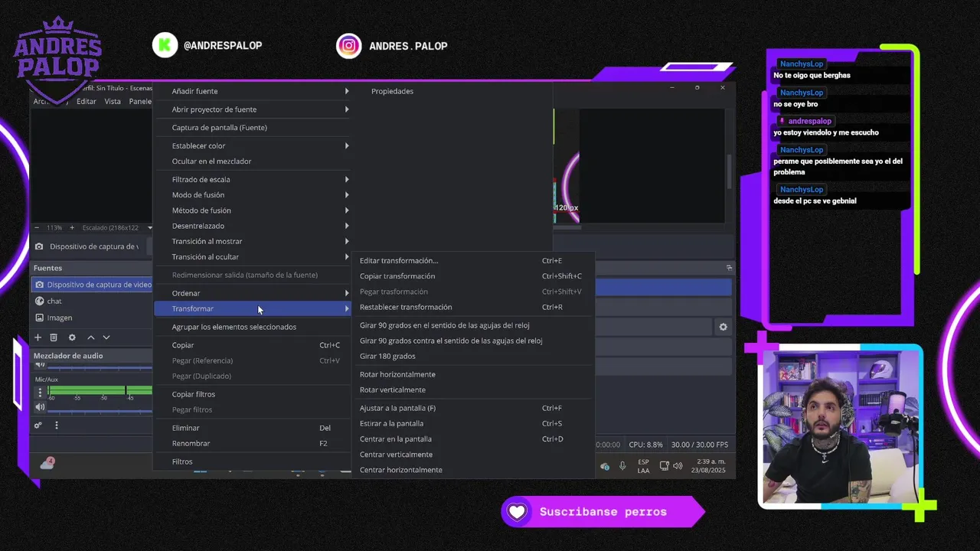Image resolution: width=980 pixels, height=551 pixels.
Task: Expand Modo de fusión submenu
Action: coord(252,195)
